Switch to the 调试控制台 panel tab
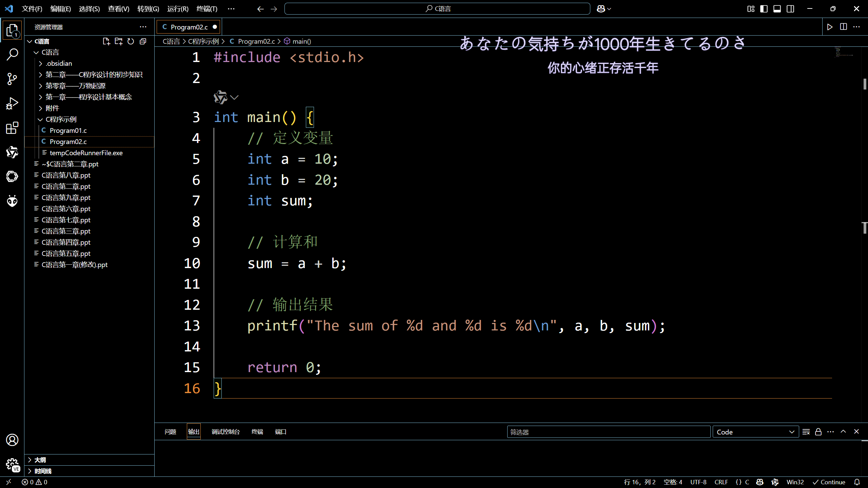 pyautogui.click(x=225, y=432)
